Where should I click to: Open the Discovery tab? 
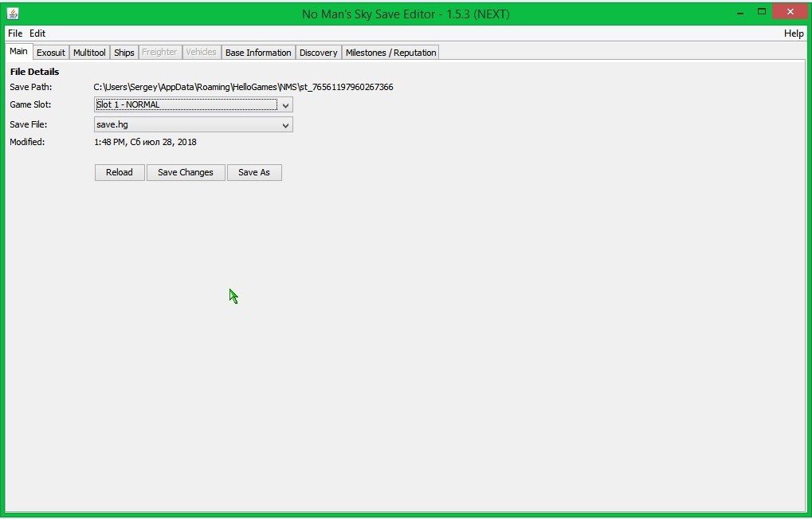[x=318, y=53]
